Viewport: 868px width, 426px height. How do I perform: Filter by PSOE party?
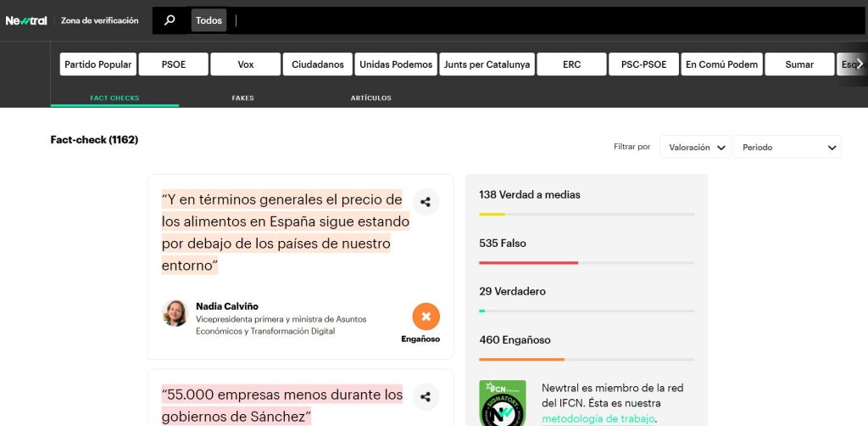[x=173, y=64]
